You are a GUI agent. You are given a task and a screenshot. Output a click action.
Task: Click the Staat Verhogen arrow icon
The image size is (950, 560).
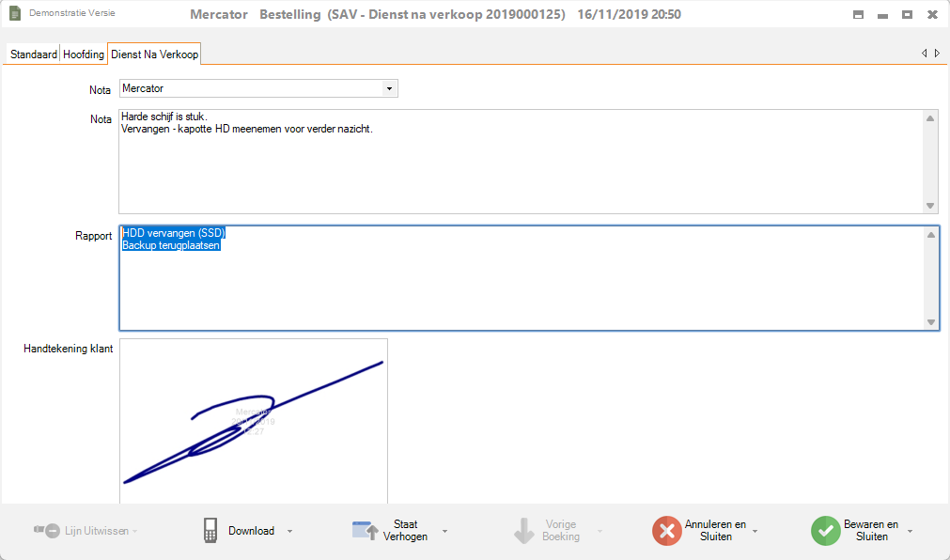[x=365, y=531]
